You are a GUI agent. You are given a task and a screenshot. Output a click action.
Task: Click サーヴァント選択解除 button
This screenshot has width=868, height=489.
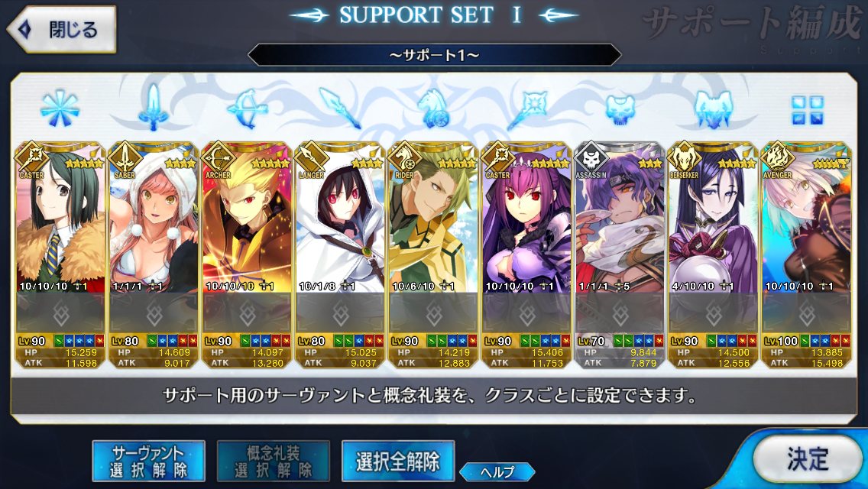click(x=148, y=461)
